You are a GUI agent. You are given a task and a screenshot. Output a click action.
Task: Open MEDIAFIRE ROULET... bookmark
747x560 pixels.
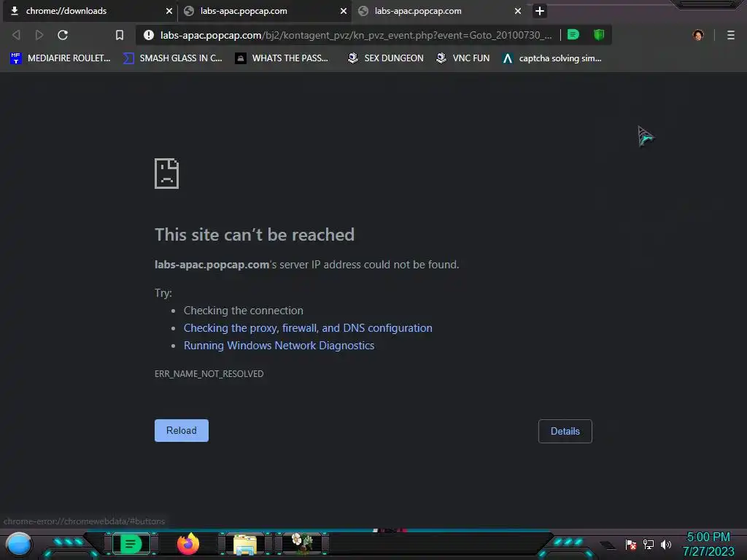60,58
